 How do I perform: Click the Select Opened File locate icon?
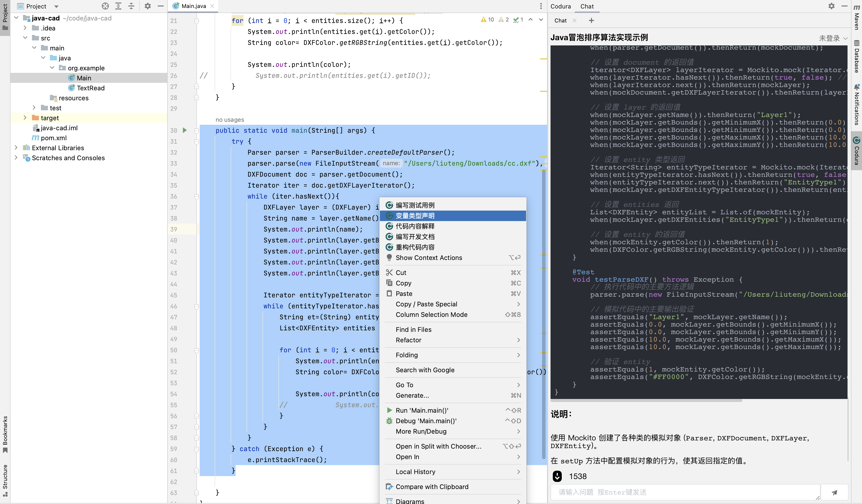point(105,6)
